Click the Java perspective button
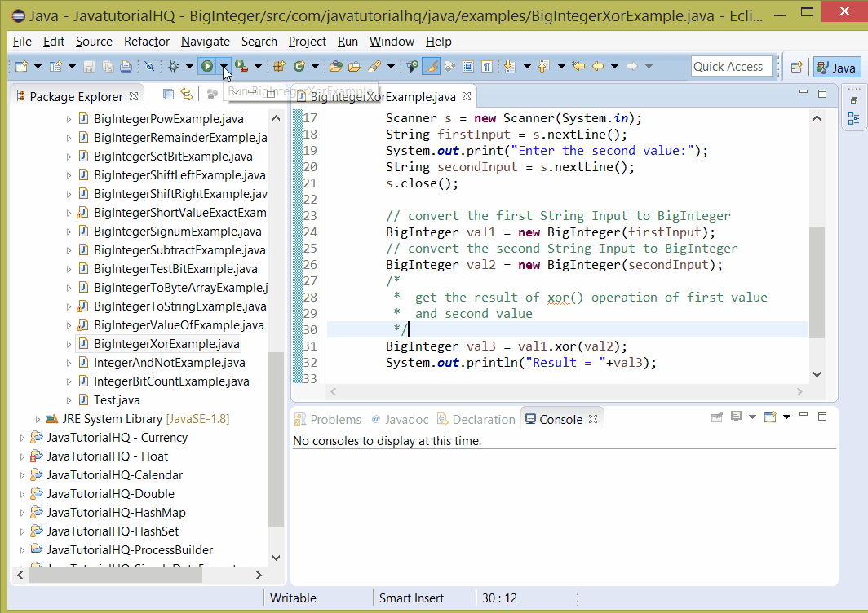Image resolution: width=868 pixels, height=613 pixels. tap(835, 67)
